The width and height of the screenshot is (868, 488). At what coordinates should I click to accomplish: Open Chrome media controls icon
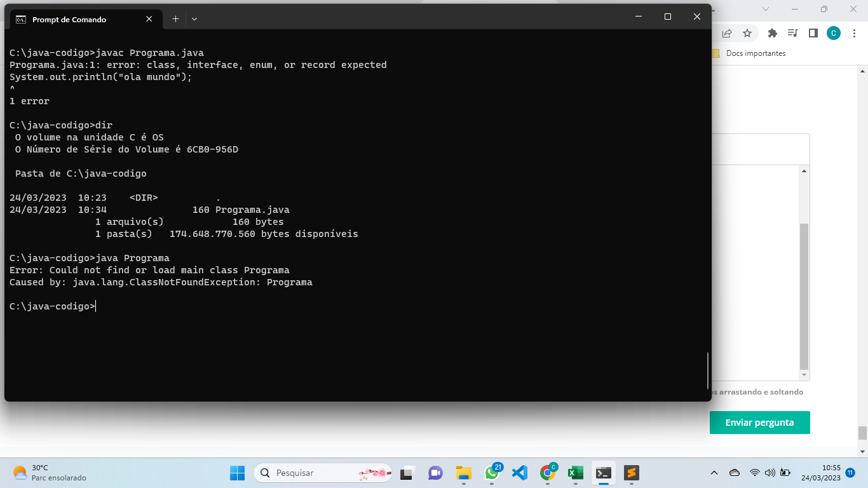[x=792, y=33]
